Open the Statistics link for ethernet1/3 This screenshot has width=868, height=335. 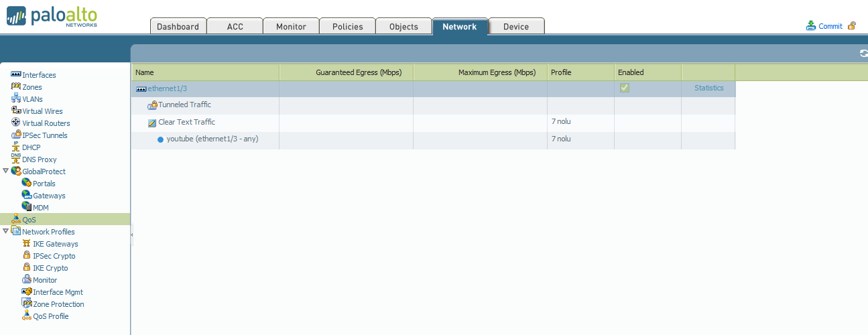click(709, 88)
